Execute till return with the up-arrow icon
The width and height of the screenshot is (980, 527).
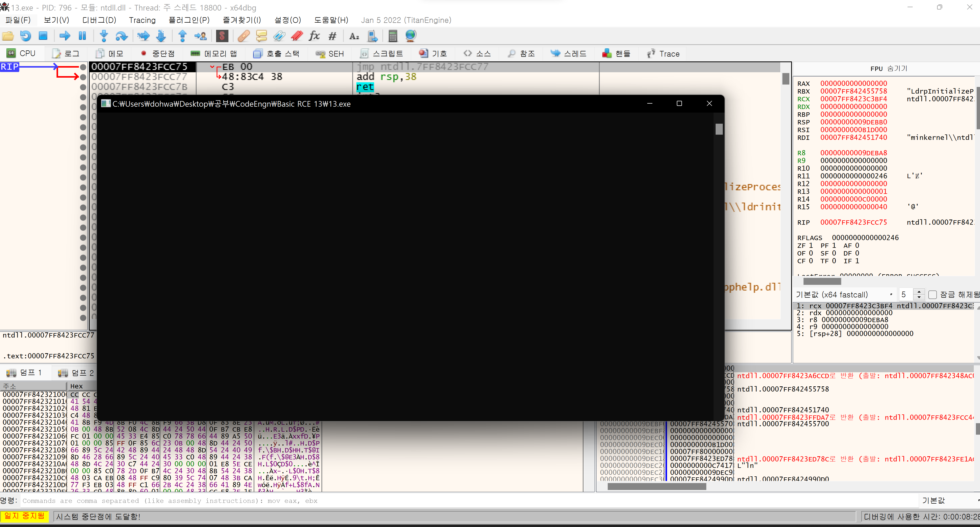click(x=183, y=36)
